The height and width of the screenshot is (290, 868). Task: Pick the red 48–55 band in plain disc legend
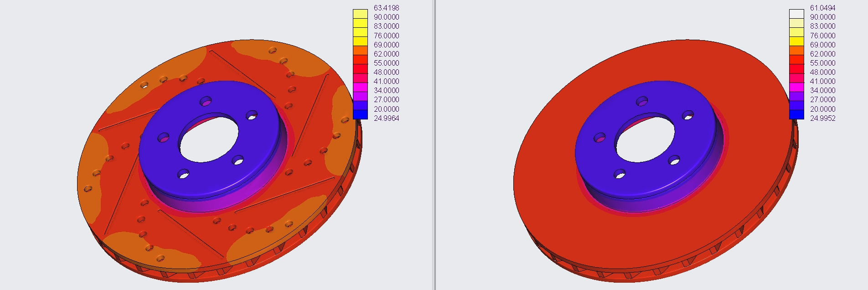[796, 69]
